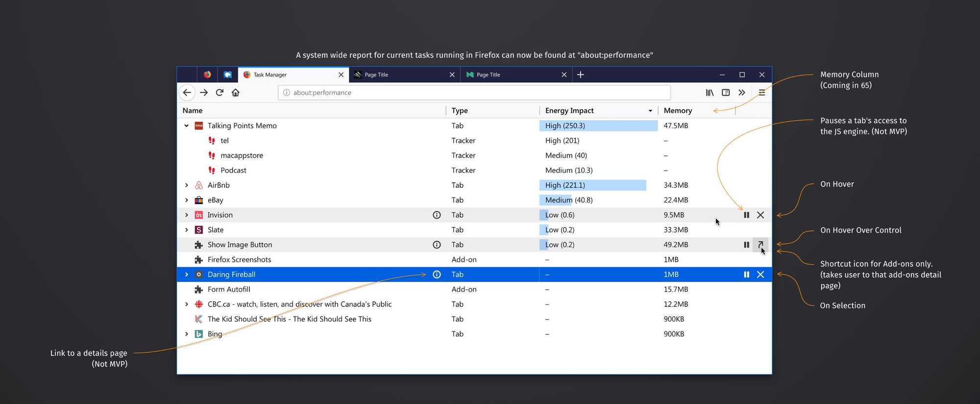Close the first Page Title tab
This screenshot has height=404, width=980.
452,75
